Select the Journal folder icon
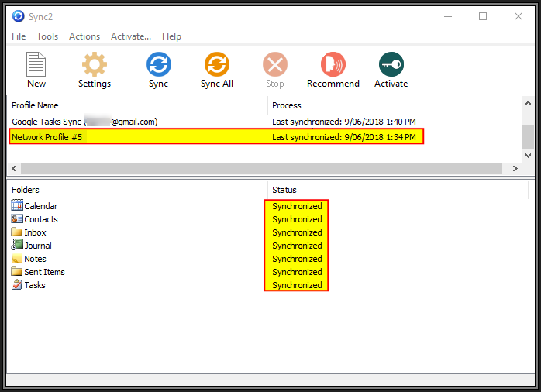The width and height of the screenshot is (541, 392). tap(17, 245)
